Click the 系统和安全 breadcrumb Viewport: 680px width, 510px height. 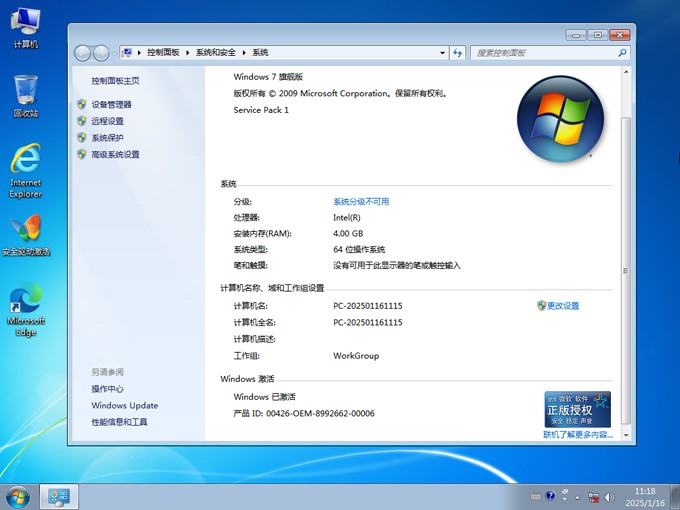click(216, 52)
